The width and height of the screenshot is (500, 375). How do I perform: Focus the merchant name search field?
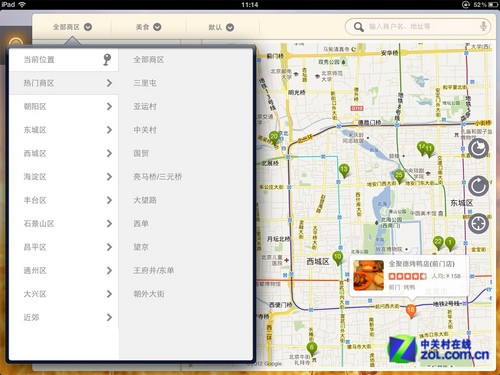[x=418, y=26]
